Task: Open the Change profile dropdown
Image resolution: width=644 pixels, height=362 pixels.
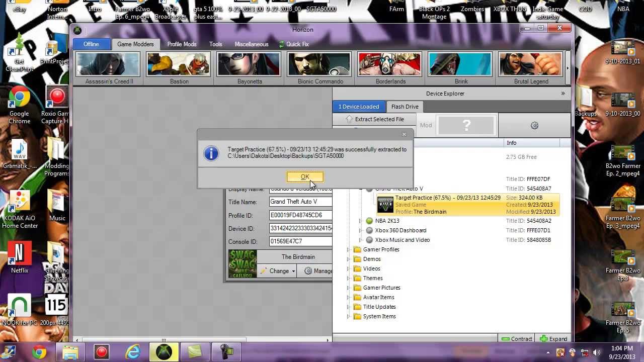Action: pyautogui.click(x=278, y=271)
